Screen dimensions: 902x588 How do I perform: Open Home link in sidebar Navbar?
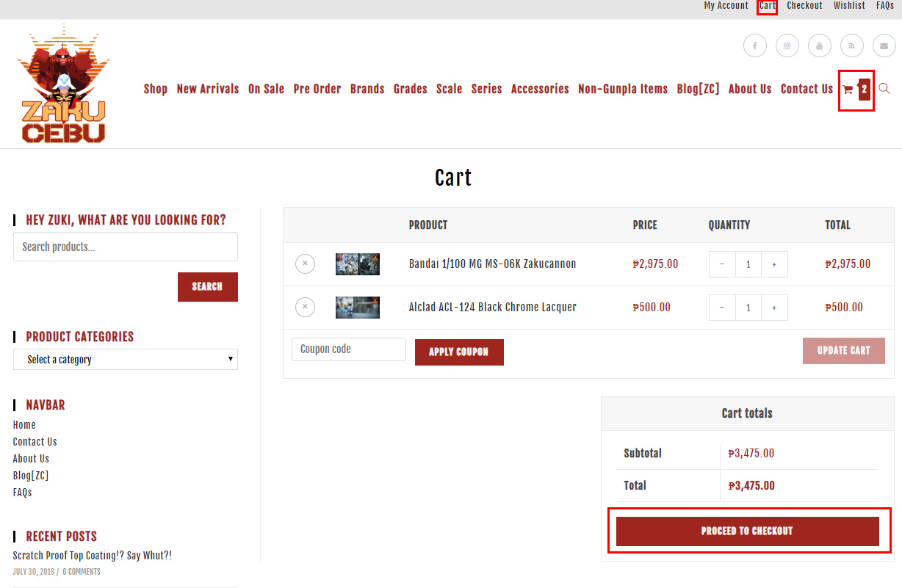(24, 425)
